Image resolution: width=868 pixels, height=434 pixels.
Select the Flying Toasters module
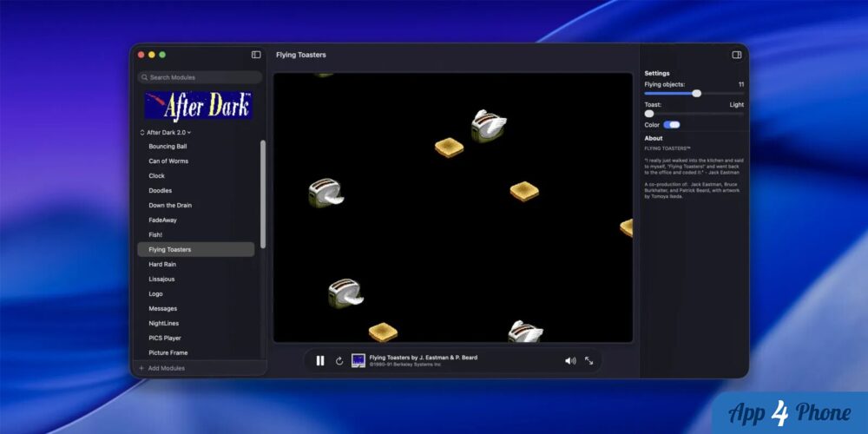(x=196, y=250)
